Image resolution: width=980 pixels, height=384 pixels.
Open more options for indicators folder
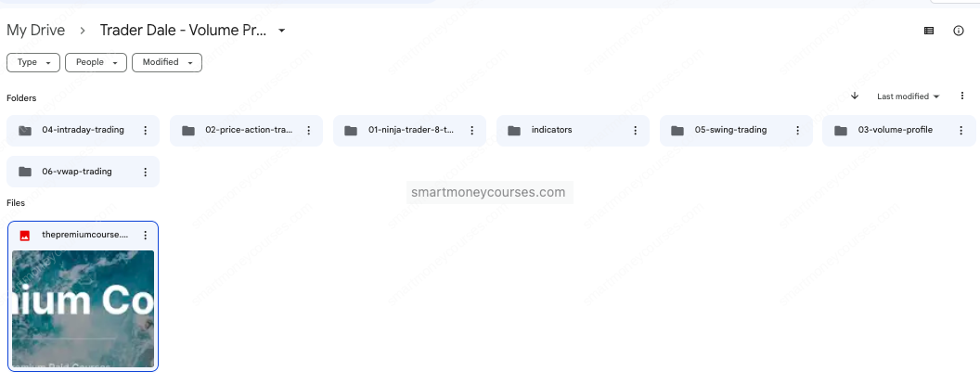pos(635,131)
